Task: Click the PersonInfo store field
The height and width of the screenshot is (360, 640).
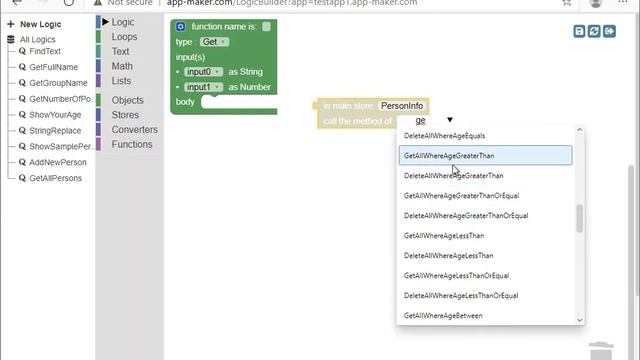Action: (402, 106)
